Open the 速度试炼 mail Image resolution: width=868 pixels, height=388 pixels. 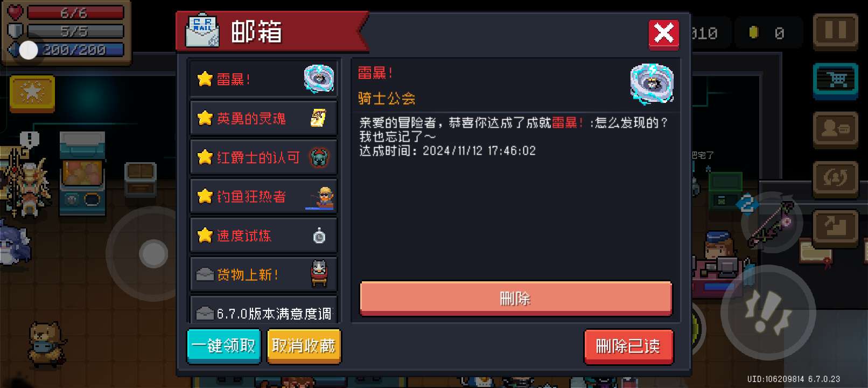tap(263, 235)
